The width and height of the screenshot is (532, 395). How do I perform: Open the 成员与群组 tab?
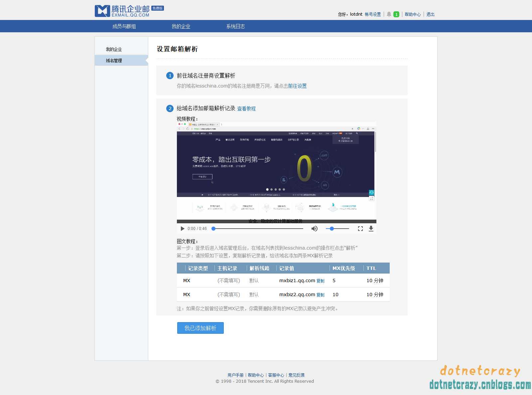pos(124,26)
